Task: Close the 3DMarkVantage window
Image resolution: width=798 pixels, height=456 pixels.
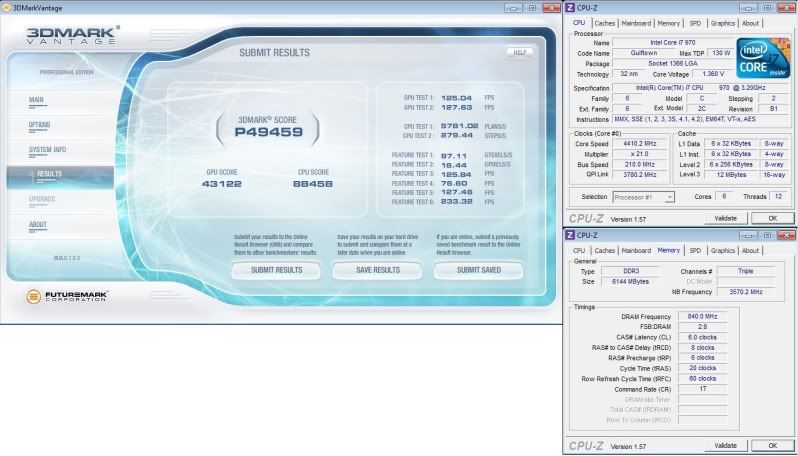Action: (552, 8)
